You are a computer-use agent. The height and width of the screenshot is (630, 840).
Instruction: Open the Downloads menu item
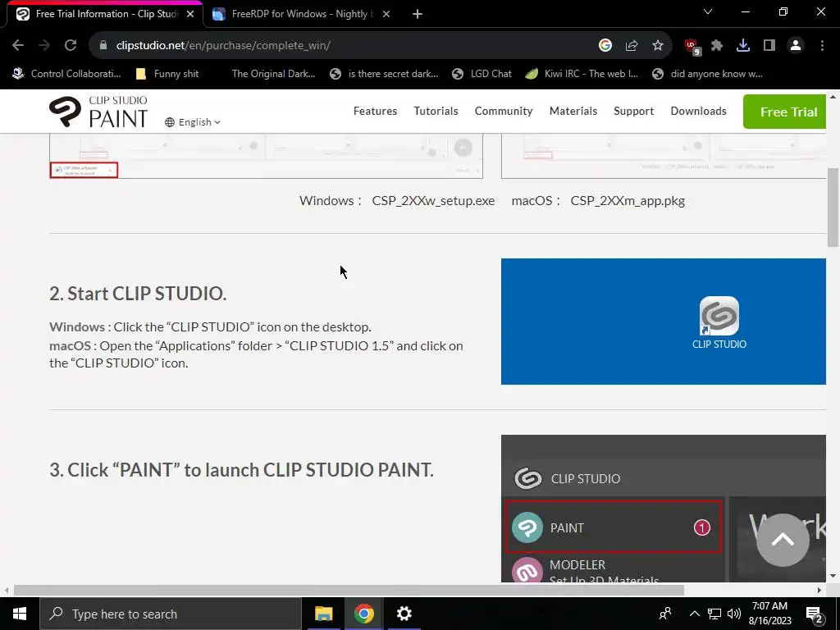click(x=699, y=111)
